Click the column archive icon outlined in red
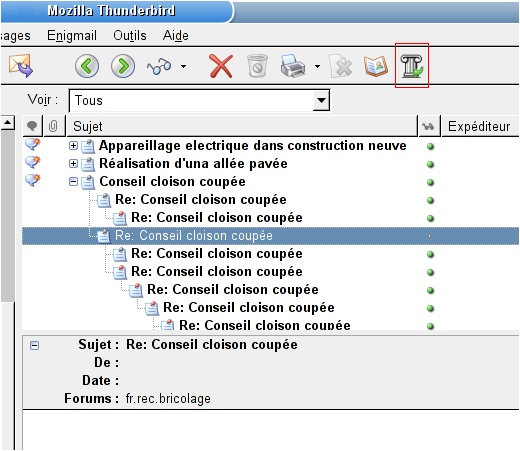 (412, 66)
